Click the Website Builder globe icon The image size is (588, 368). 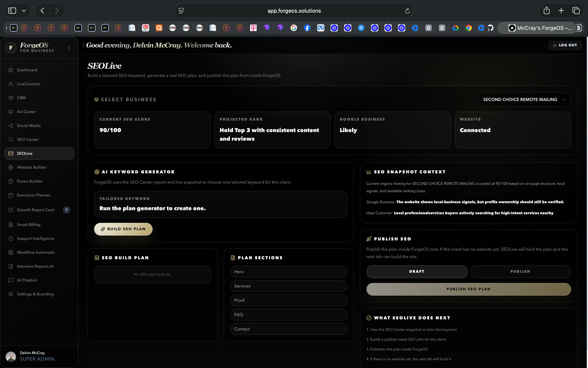point(11,167)
